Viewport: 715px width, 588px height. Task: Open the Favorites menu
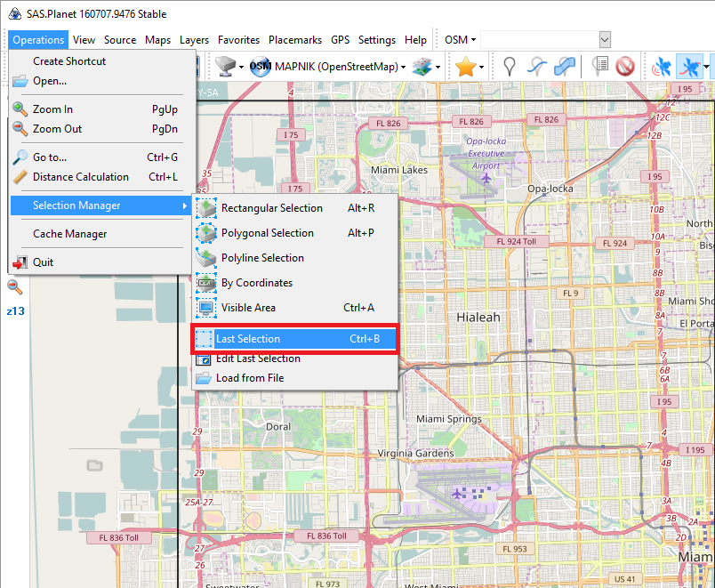pyautogui.click(x=238, y=40)
